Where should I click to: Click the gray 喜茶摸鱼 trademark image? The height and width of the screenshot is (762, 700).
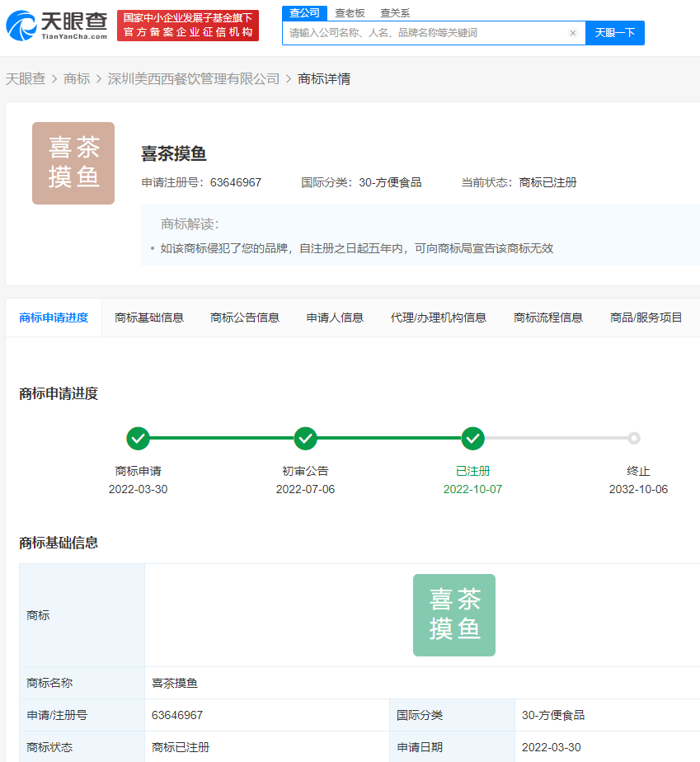[73, 162]
